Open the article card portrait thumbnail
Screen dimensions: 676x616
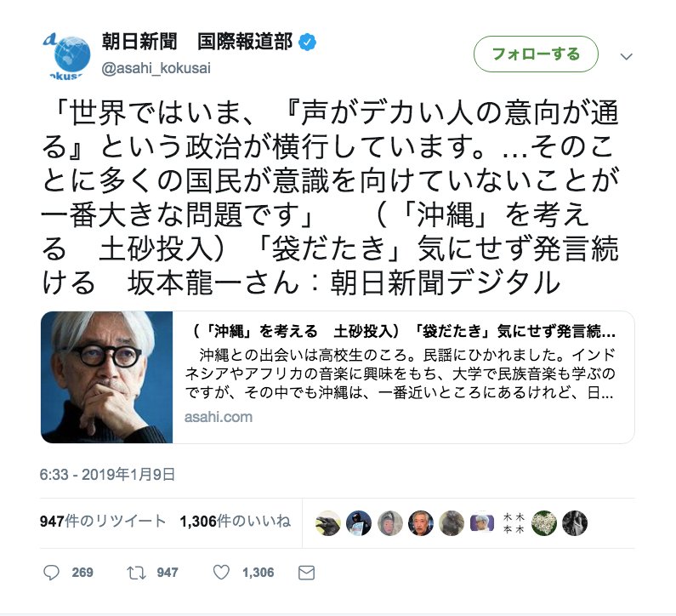pyautogui.click(x=107, y=377)
